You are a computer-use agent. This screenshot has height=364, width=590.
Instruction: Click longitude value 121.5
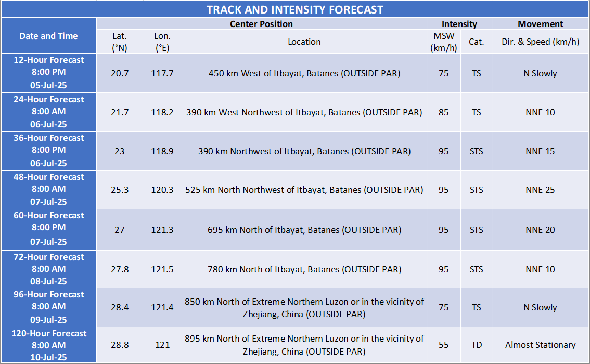[x=162, y=269]
